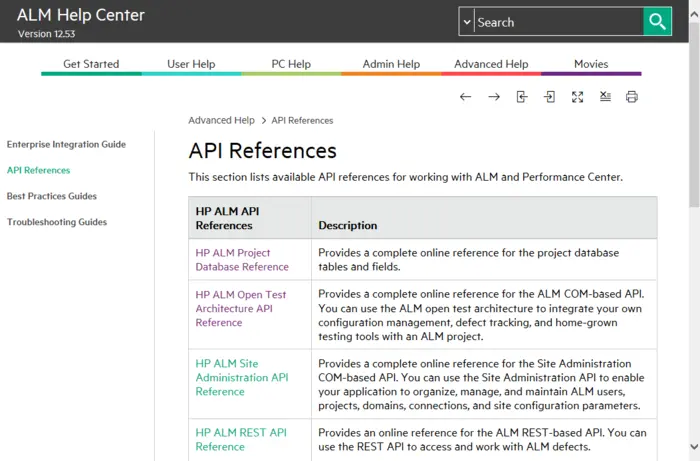Go to the Movies tab
The image size is (700, 461).
tap(591, 64)
